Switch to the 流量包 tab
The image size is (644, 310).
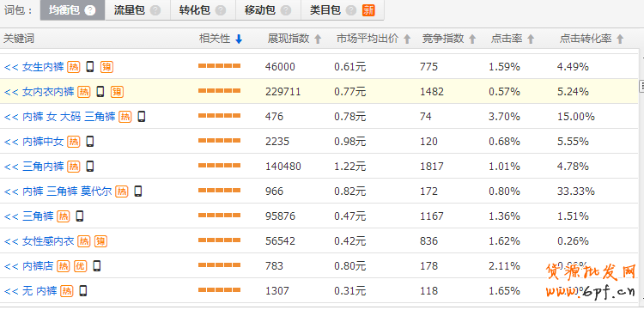[x=137, y=10]
